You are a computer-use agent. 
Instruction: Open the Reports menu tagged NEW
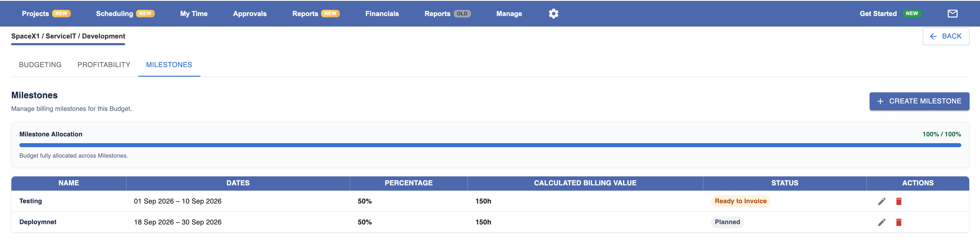click(316, 14)
